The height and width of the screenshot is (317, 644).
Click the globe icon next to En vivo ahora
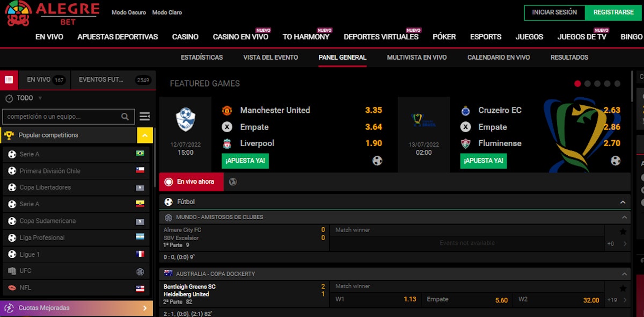(232, 182)
